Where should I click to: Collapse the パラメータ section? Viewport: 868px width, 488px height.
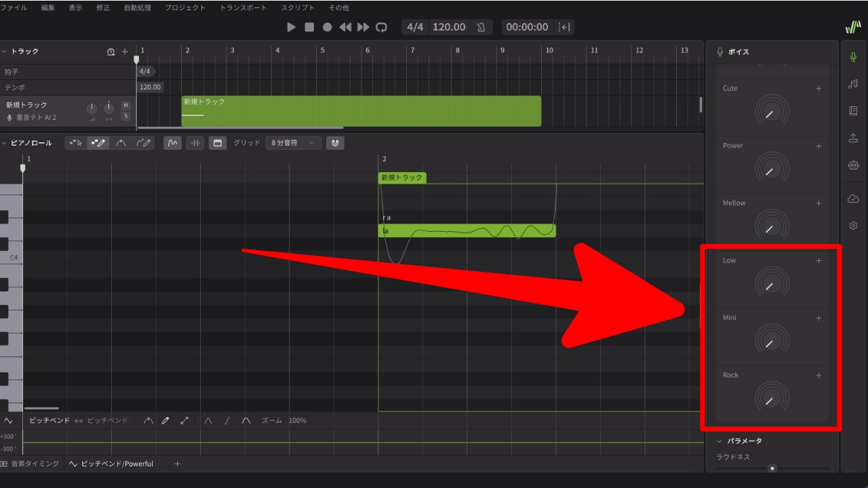719,441
